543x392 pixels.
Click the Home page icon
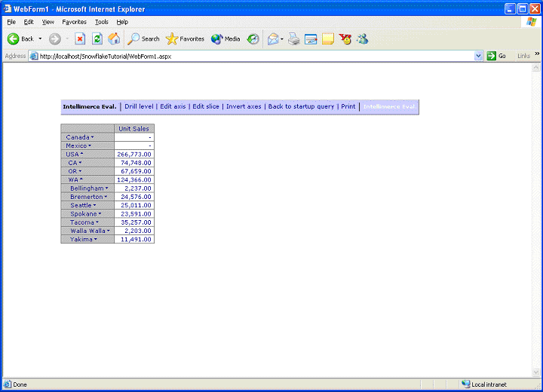coord(114,38)
